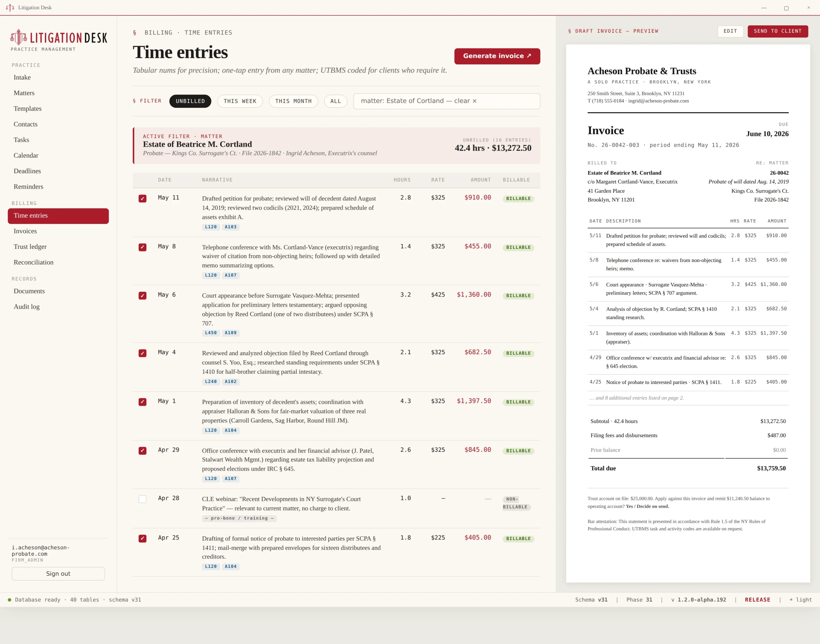Select the ALL filter

coord(336,101)
